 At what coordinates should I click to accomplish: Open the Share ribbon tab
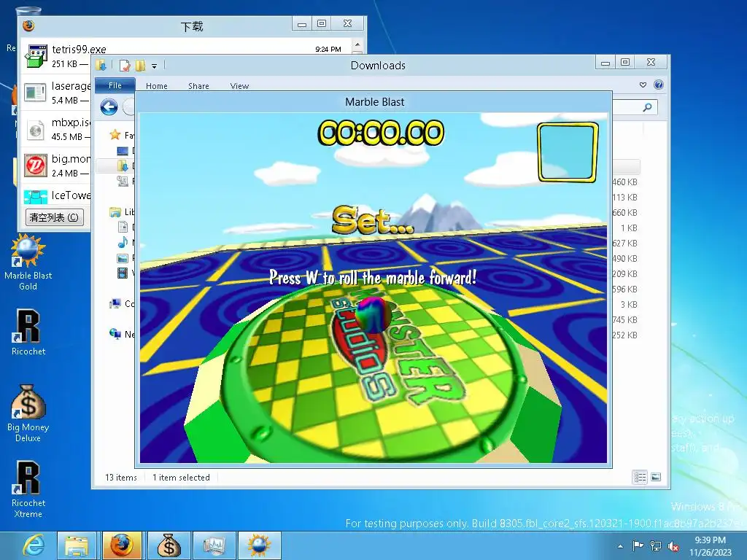coord(198,86)
